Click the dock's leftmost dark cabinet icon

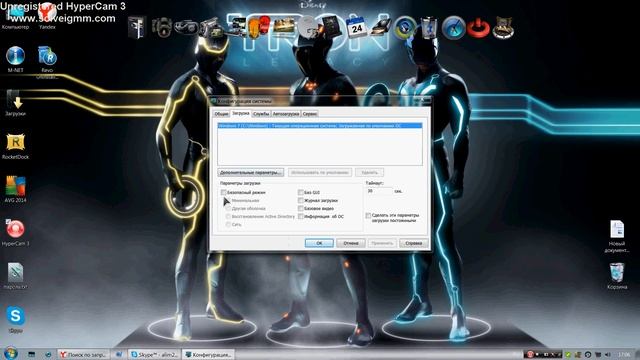[x=137, y=27]
